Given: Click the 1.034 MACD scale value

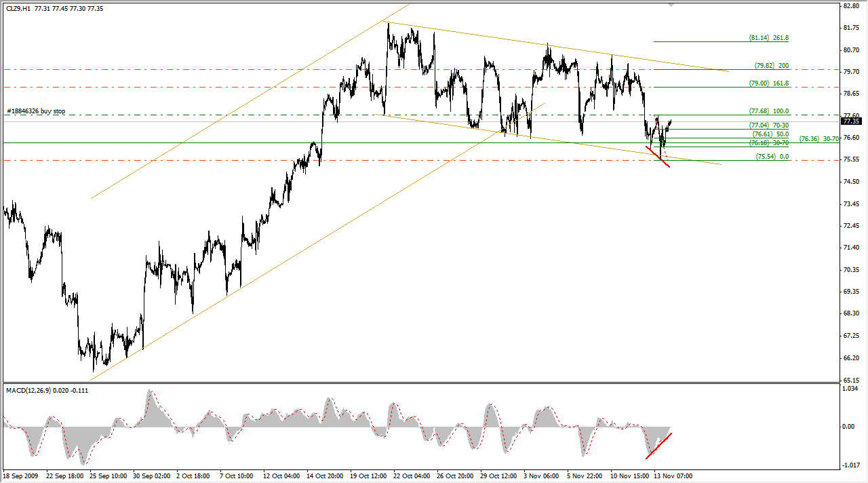Looking at the screenshot, I should [850, 388].
